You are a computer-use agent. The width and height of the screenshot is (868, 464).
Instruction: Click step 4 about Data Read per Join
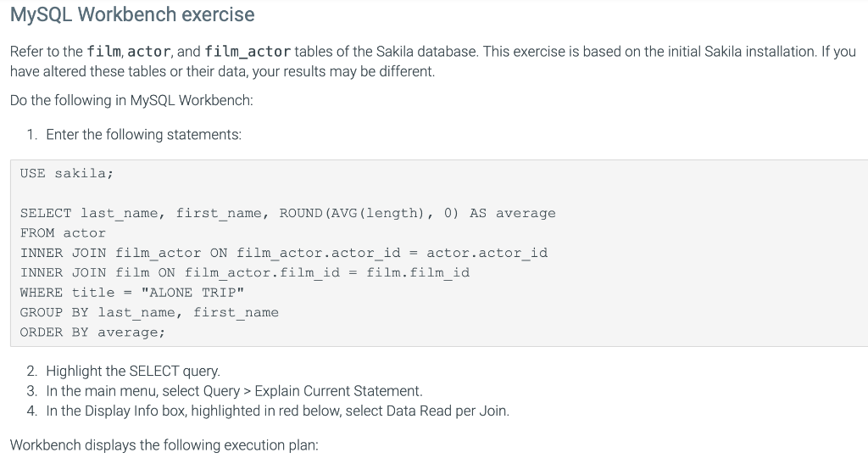coord(277,411)
